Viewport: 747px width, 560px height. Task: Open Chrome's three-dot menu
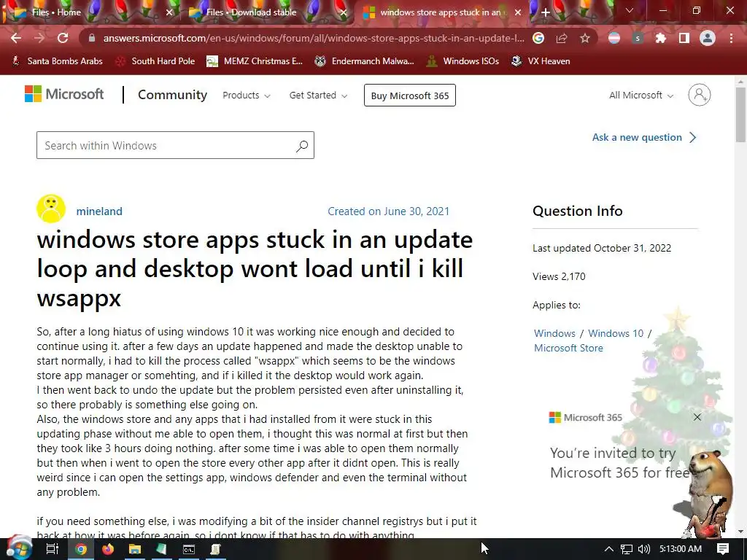click(x=731, y=38)
